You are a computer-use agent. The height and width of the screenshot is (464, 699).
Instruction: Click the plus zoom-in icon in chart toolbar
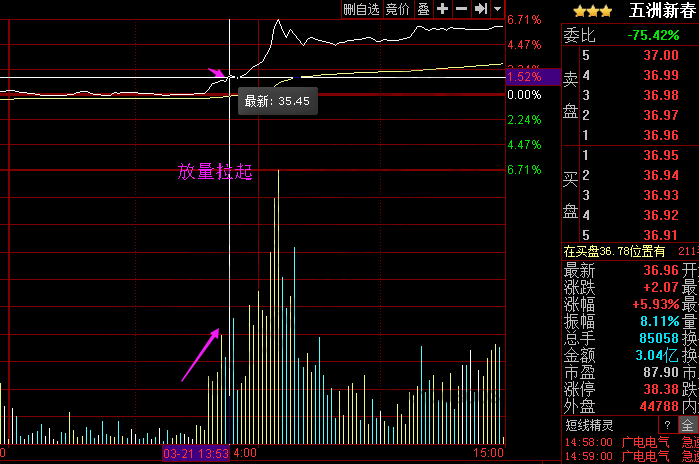coord(443,9)
